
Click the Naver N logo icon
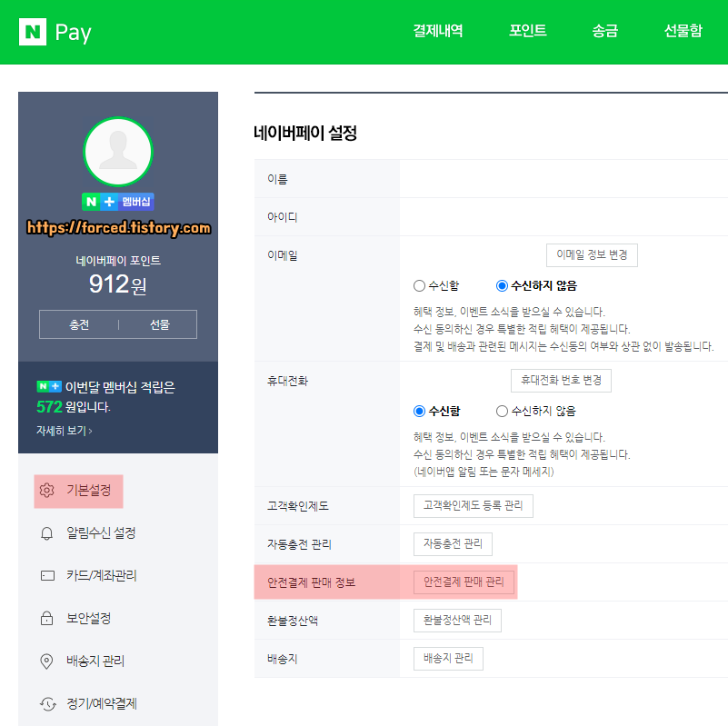coord(33,32)
